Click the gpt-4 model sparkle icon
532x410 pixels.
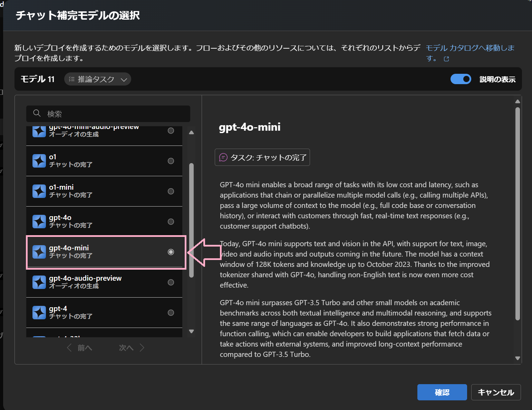pyautogui.click(x=39, y=312)
